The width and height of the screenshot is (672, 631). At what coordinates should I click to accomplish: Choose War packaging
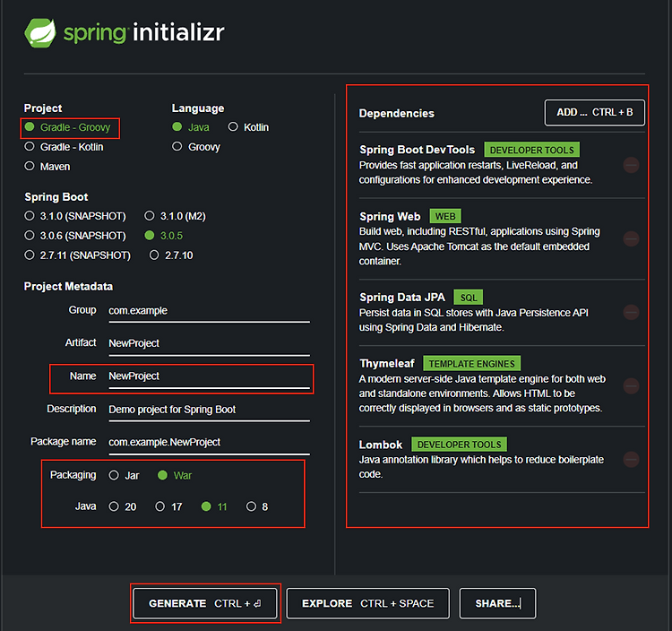pos(175,475)
